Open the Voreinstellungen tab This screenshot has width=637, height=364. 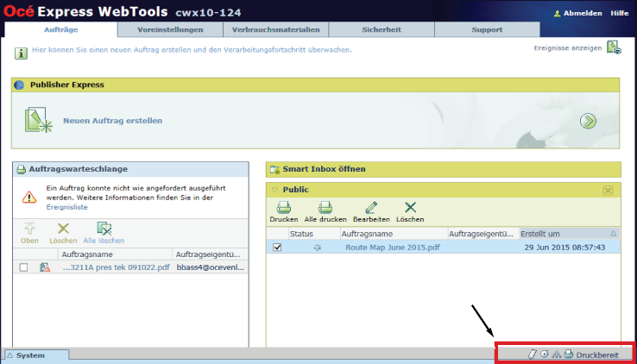tap(170, 29)
